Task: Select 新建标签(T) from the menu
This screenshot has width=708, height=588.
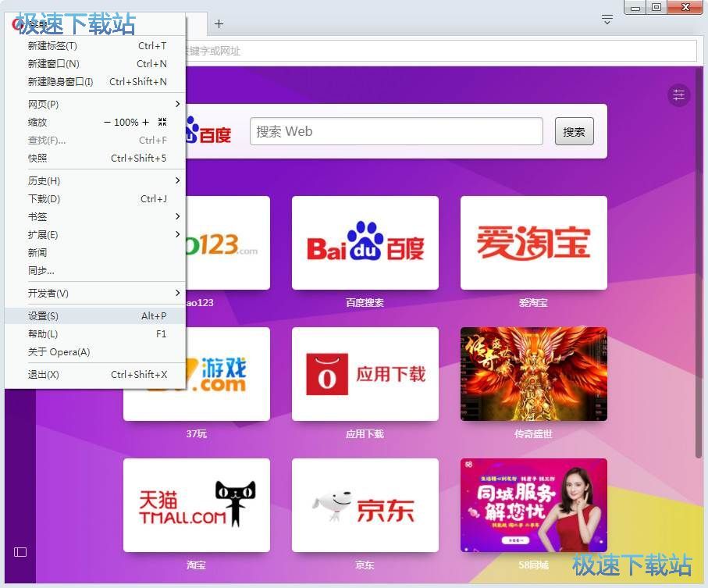Action: 94,46
